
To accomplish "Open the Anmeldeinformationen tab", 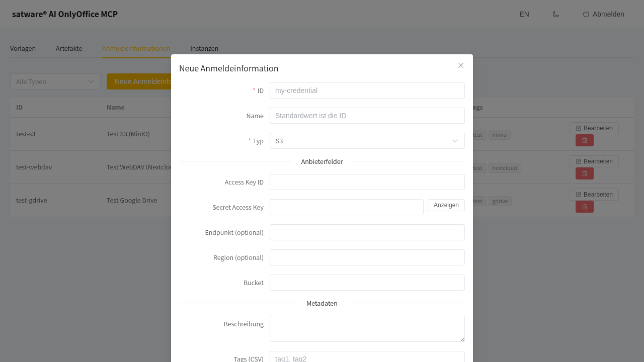I will point(136,48).
